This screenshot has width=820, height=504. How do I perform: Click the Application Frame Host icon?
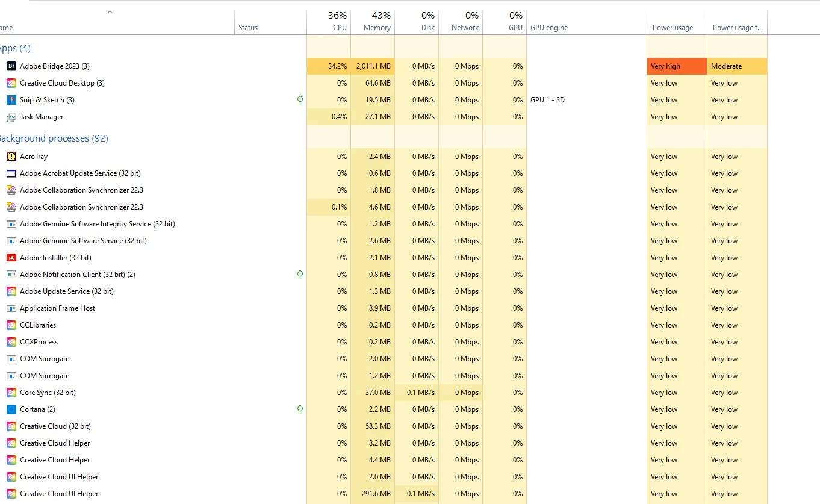11,308
